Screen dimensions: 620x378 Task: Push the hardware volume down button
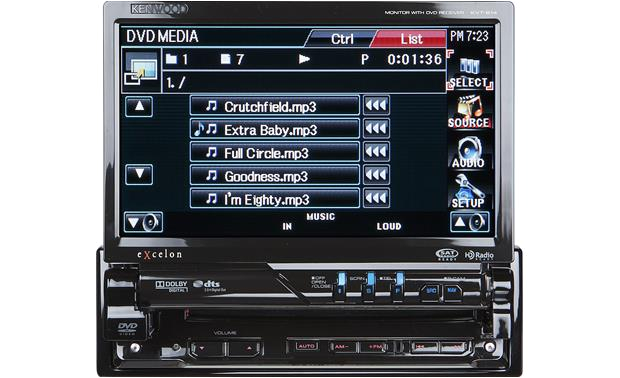(207, 349)
